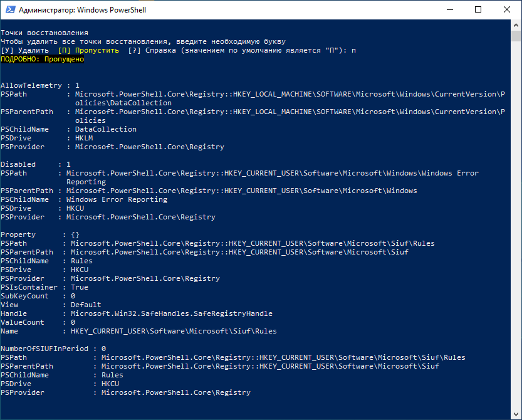
Task: Minimize the PowerShell window
Action: tap(450, 9)
